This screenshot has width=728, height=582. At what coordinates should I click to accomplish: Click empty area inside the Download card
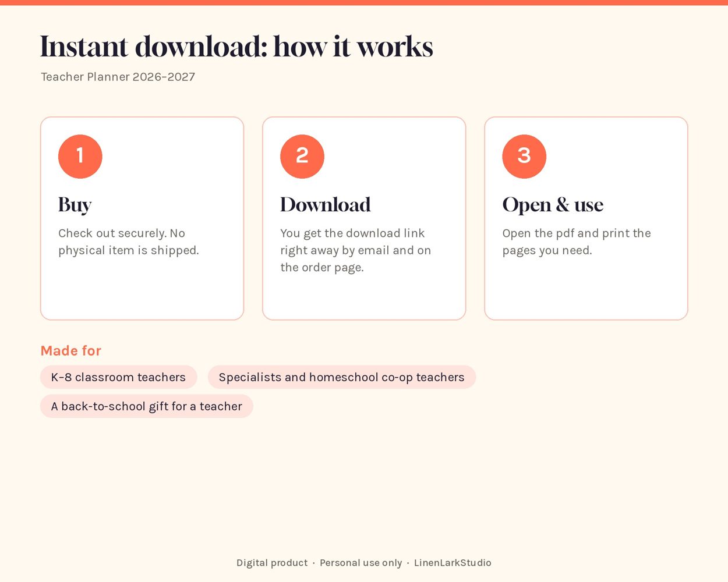tap(364, 297)
